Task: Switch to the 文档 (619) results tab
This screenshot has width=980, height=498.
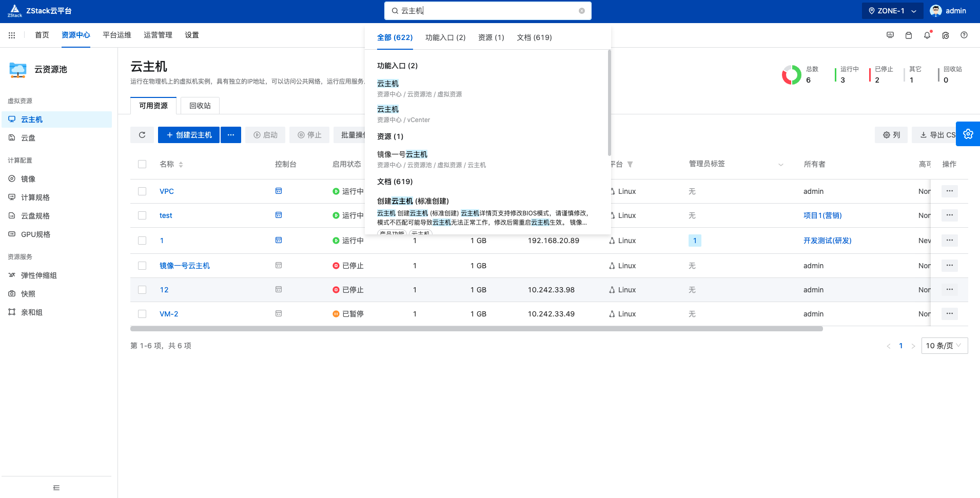Action: 534,37
